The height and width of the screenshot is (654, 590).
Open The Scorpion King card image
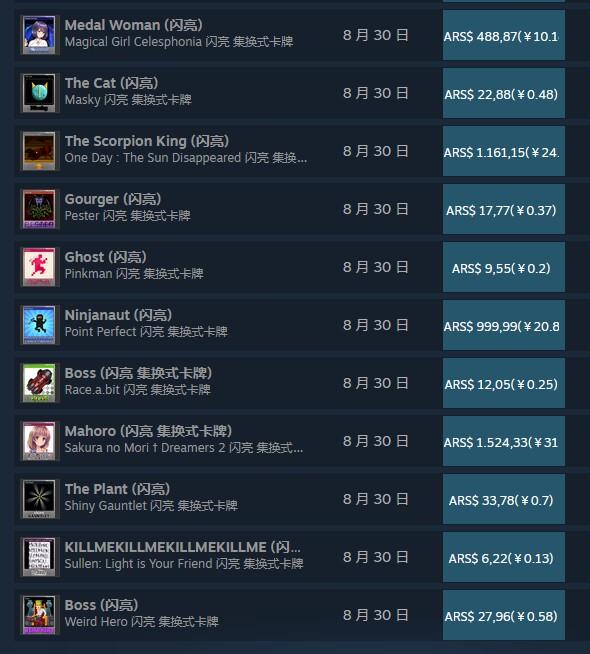39,151
